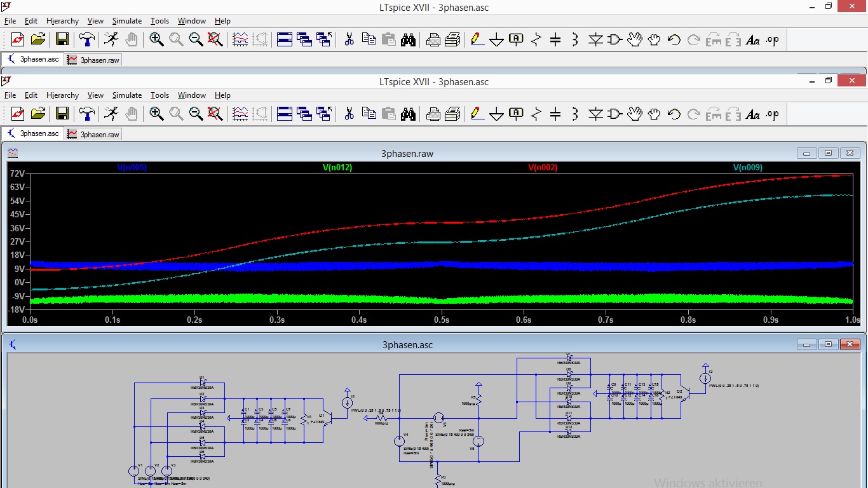Image resolution: width=868 pixels, height=488 pixels.
Task: Save icon in background window toolbar
Action: tap(62, 40)
